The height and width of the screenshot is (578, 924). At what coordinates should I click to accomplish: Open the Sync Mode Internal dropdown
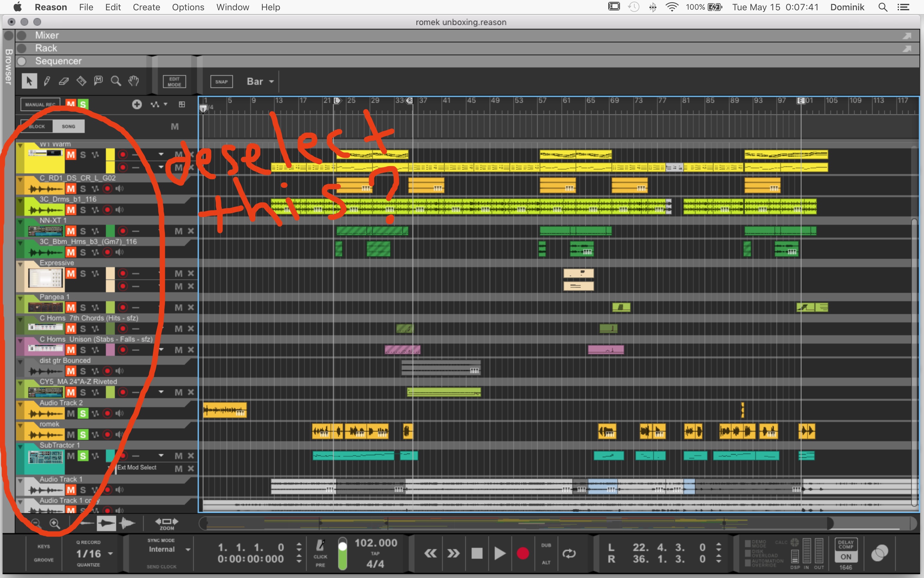pyautogui.click(x=169, y=549)
